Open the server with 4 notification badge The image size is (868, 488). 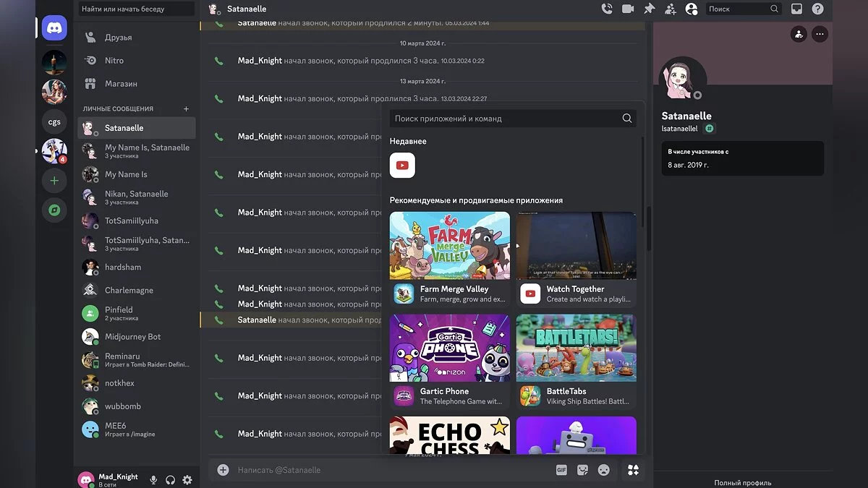54,151
